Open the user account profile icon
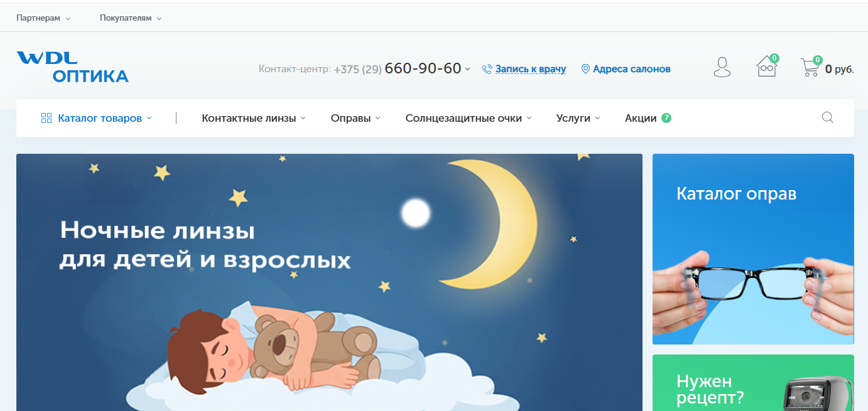 [722, 67]
